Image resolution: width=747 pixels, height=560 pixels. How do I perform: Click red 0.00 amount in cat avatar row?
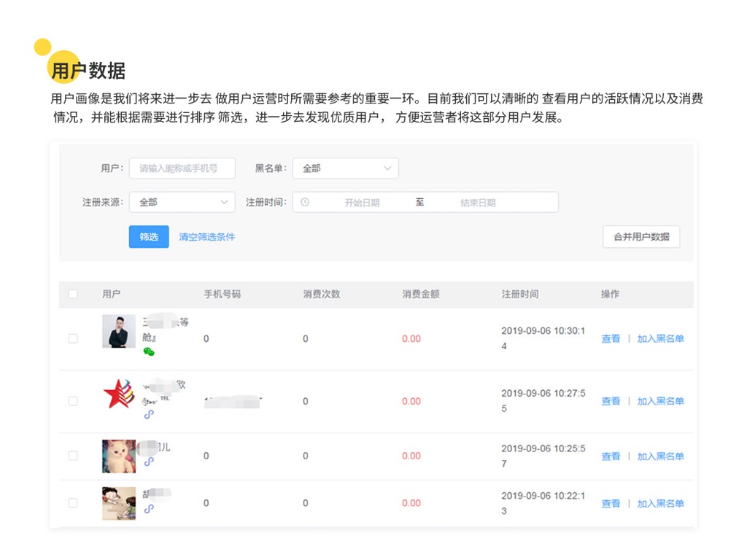pyautogui.click(x=411, y=456)
